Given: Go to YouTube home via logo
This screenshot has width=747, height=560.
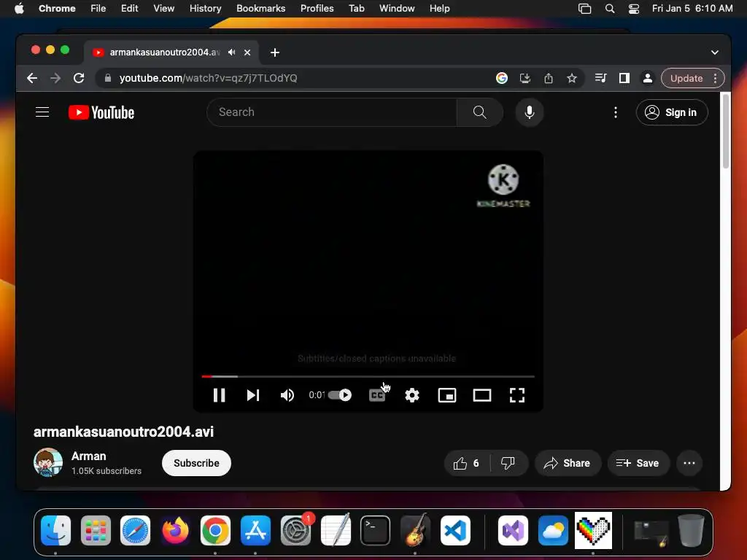Looking at the screenshot, I should [101, 112].
